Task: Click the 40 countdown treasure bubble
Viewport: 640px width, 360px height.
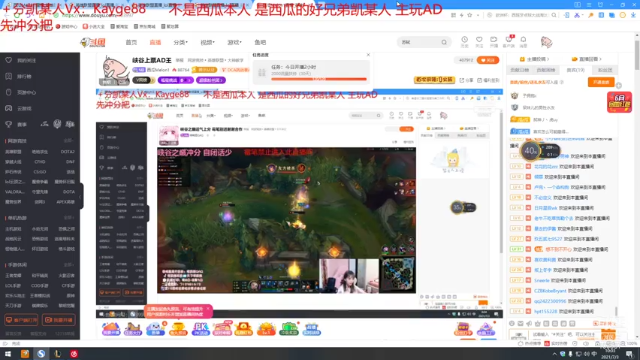Action: [x=530, y=151]
